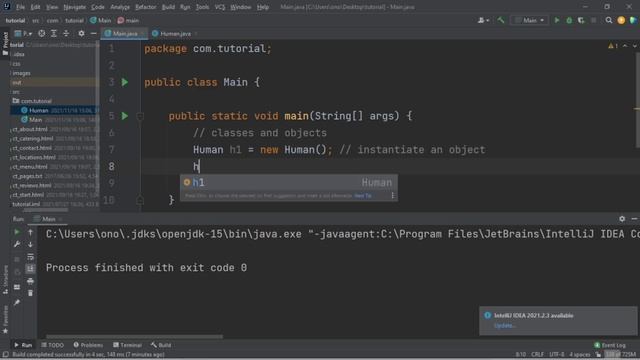The image size is (640, 360).
Task: Click the UTF-8 encoding in status bar
Action: 556,355
